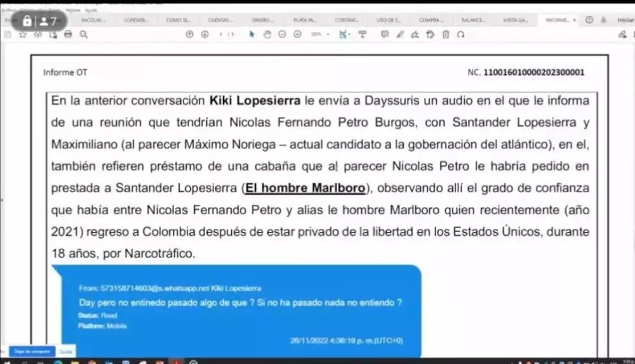Select the arrow selection tool
Screen dimensions: 635x364
252,35
